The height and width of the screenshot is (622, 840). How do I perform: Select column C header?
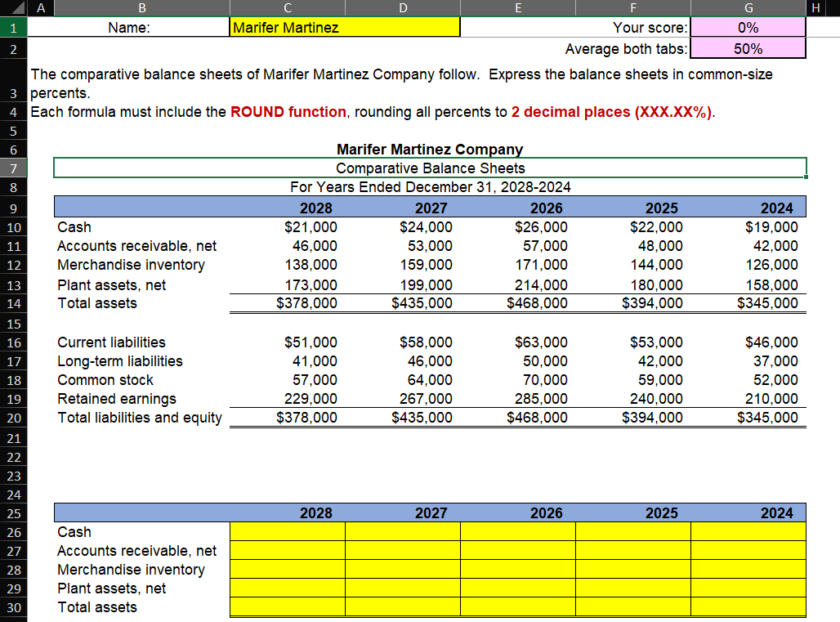(287, 8)
